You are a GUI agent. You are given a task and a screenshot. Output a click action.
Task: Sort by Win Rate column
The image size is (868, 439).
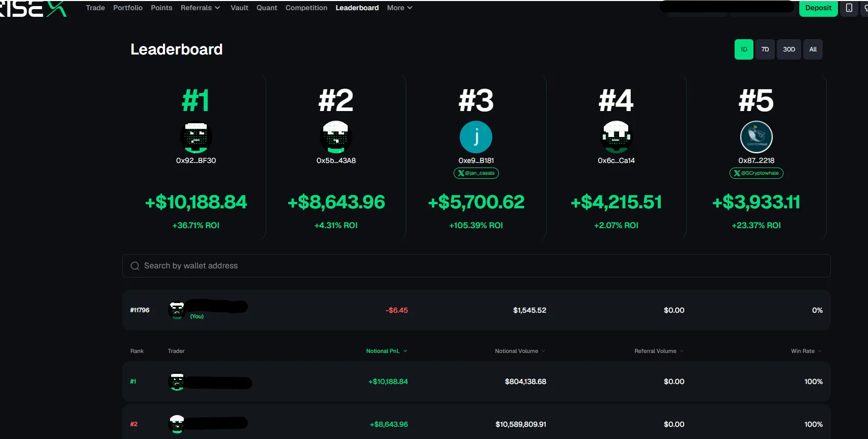(x=806, y=351)
